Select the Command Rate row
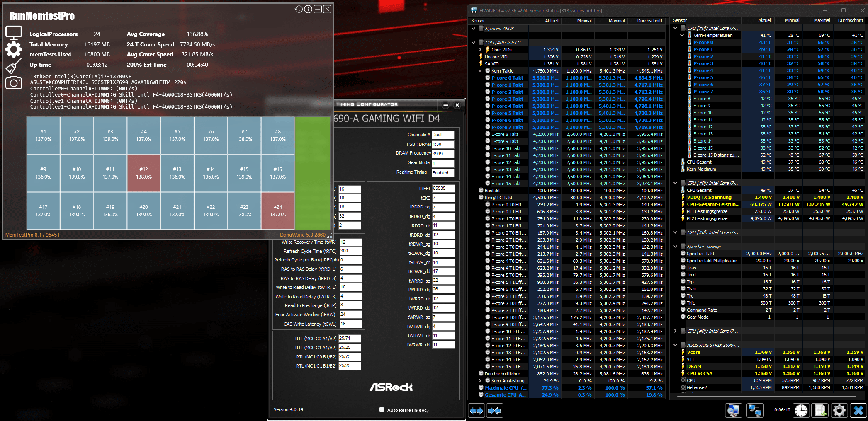868x421 pixels. point(769,310)
